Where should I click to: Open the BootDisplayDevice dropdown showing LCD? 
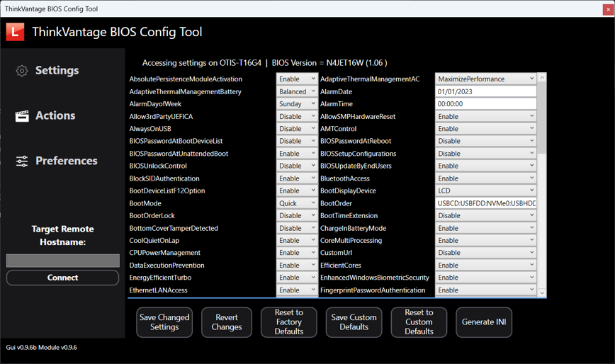point(485,190)
